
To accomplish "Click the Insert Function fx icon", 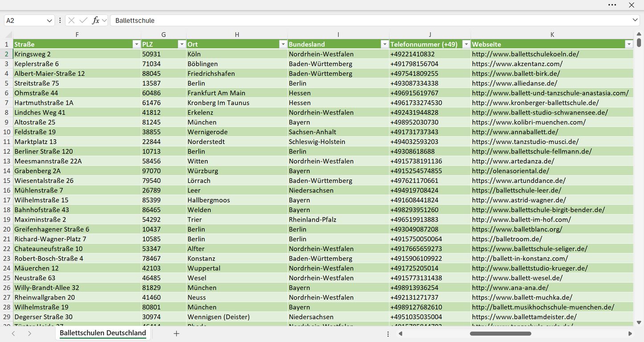I will tap(95, 21).
